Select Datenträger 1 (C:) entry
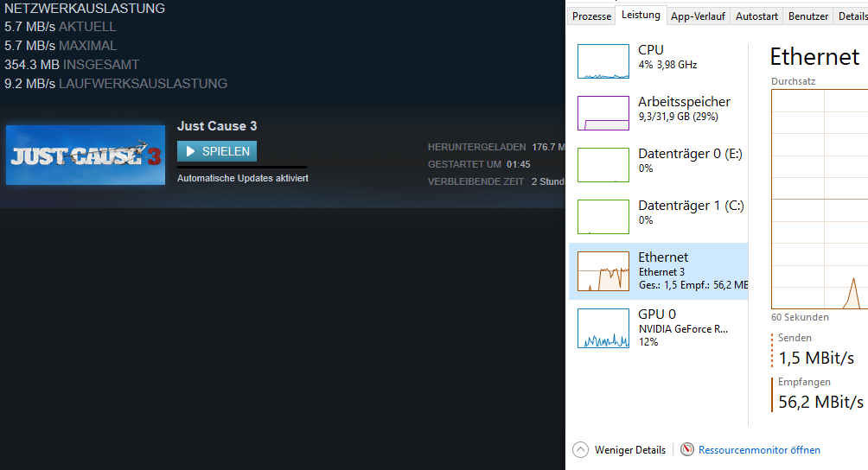868x470 pixels. 658,217
